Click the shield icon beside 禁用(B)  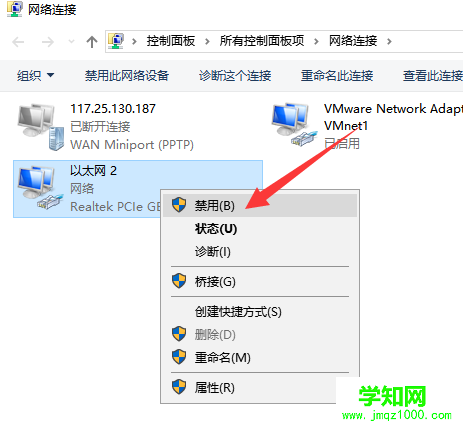pos(179,205)
